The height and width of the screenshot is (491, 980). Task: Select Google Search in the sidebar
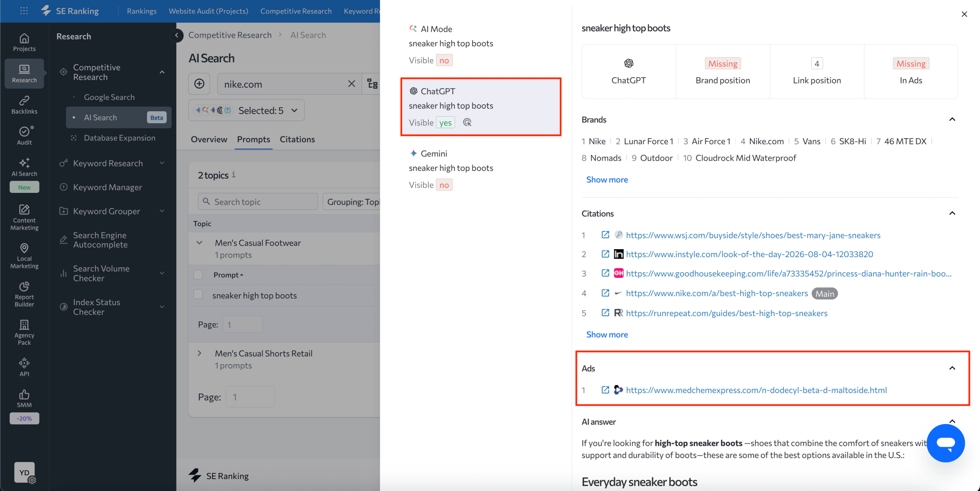pos(109,97)
